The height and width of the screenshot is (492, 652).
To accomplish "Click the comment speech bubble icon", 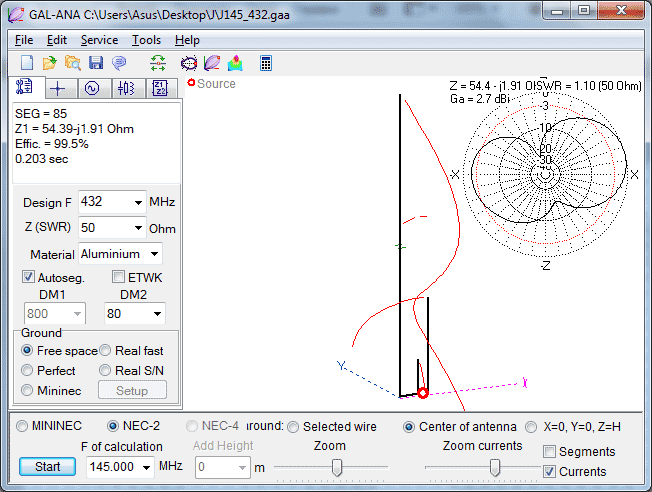I will [119, 63].
